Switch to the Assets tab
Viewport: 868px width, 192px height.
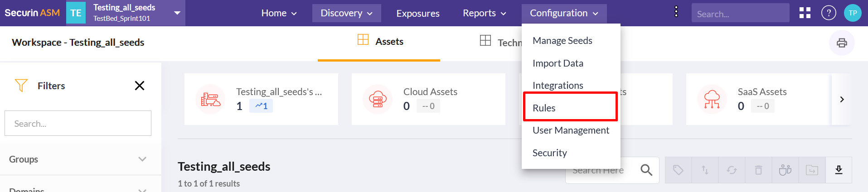coord(380,42)
